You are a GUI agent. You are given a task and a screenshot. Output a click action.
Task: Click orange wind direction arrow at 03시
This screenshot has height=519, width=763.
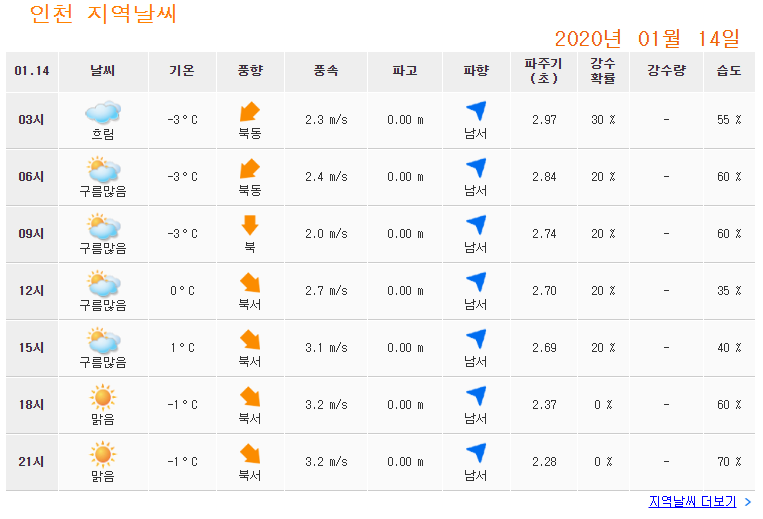(250, 112)
